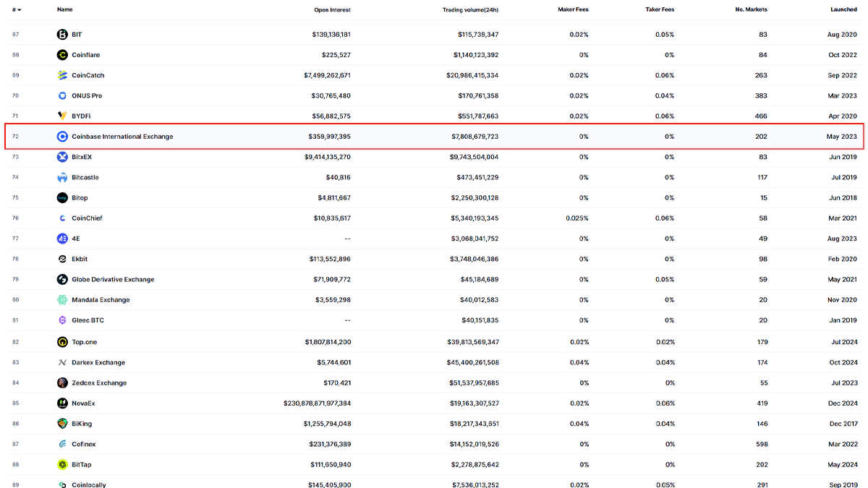Screen dimensions: 868x488
Task: Click the Coinflare logo icon
Action: point(62,55)
